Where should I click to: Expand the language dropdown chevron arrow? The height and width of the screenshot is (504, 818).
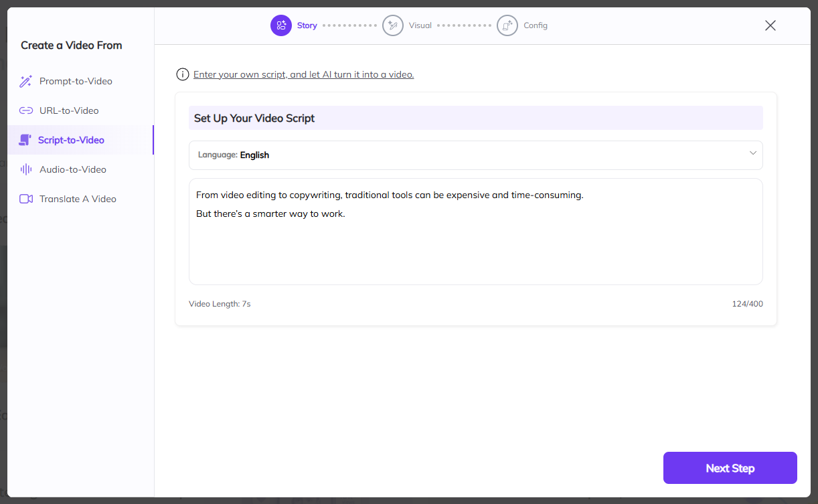pyautogui.click(x=753, y=153)
